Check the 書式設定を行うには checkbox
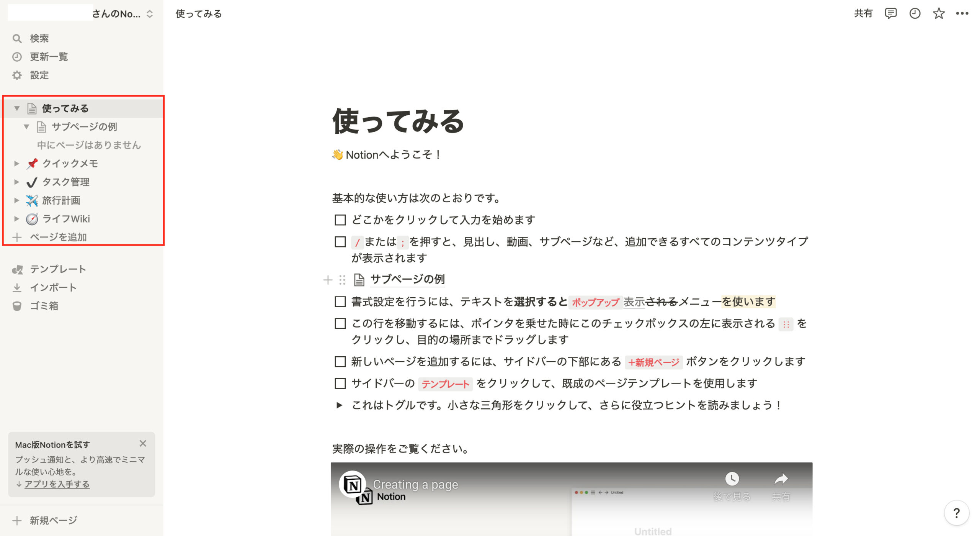The width and height of the screenshot is (980, 536). pos(340,302)
